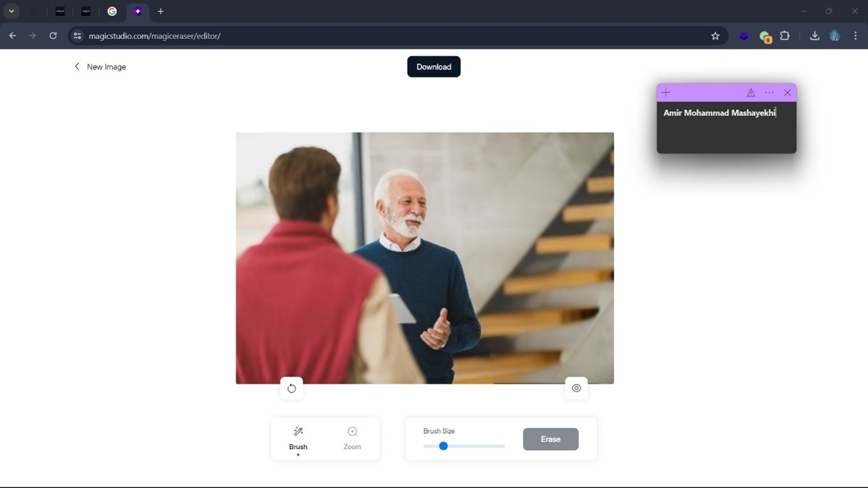Bookmark this page with the star icon
The height and width of the screenshot is (488, 868).
(x=715, y=36)
